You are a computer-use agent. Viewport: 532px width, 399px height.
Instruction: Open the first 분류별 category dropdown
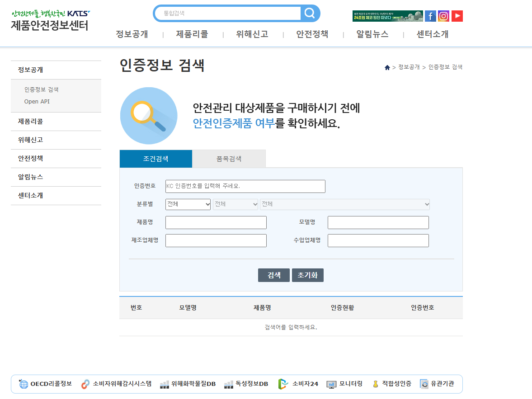[x=188, y=204]
